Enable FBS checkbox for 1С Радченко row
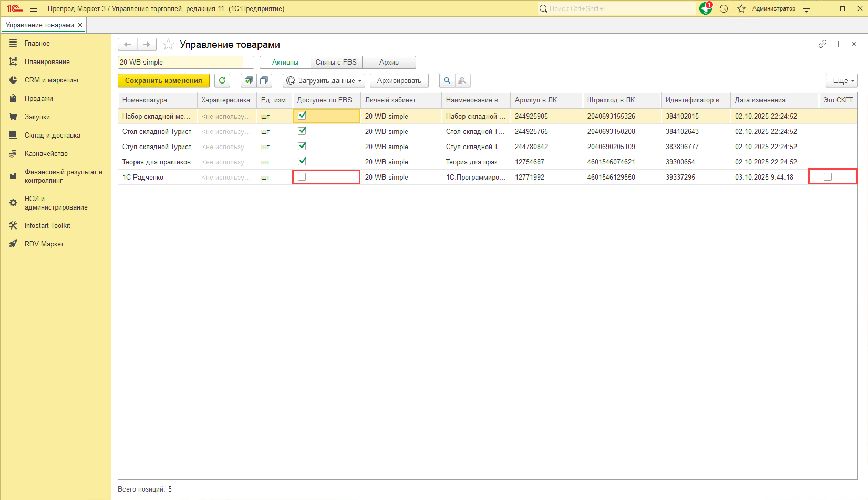 [x=302, y=177]
